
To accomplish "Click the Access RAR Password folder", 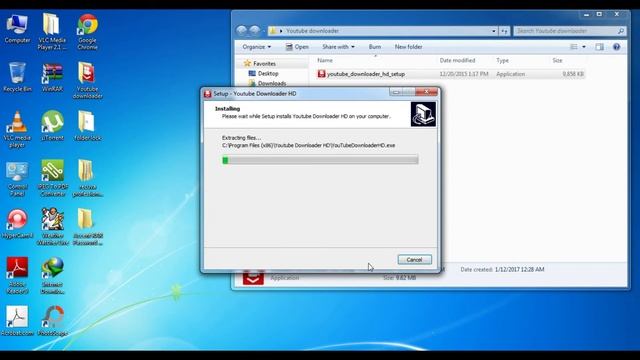I will point(87,227).
